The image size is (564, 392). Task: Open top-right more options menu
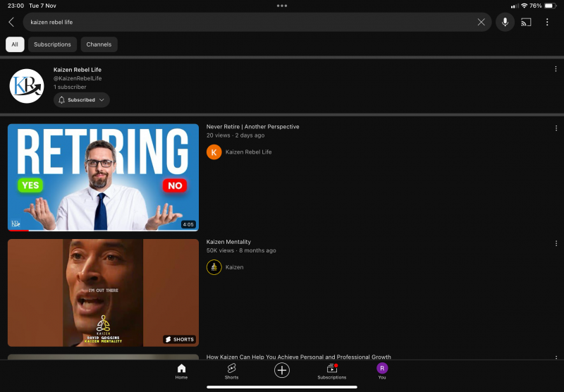[x=547, y=22]
